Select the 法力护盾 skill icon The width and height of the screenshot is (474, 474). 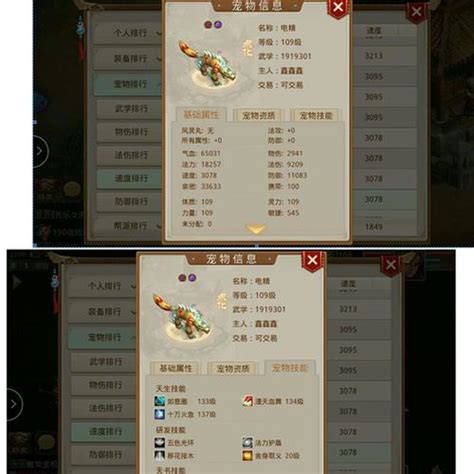pos(247,443)
